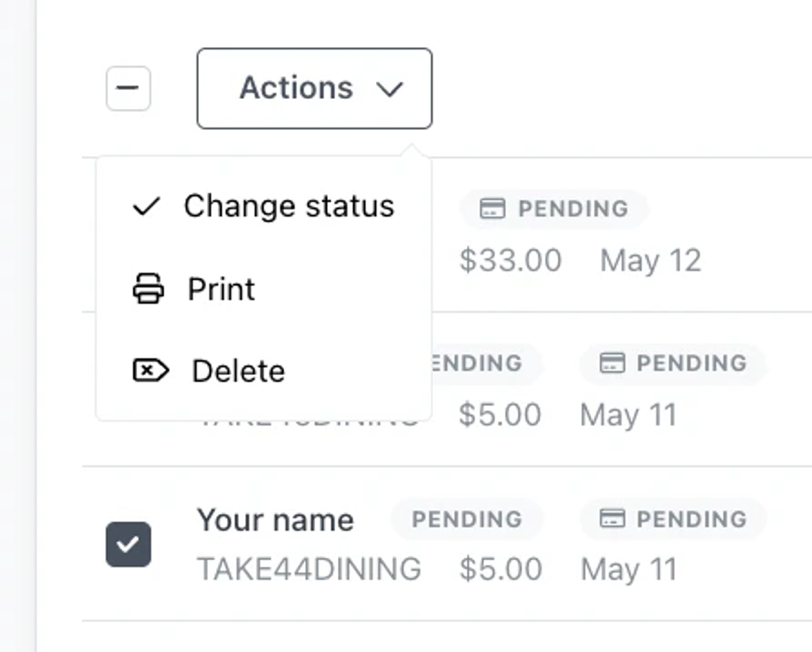Click the TAKE44DINING coupon code
Viewport: 812px width, 652px height.
coord(309,569)
